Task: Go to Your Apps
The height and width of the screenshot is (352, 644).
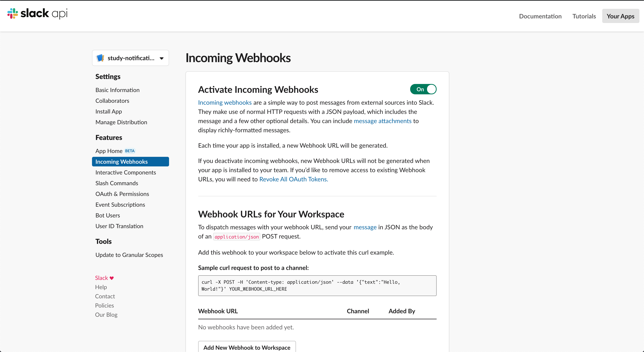Action: 620,16
